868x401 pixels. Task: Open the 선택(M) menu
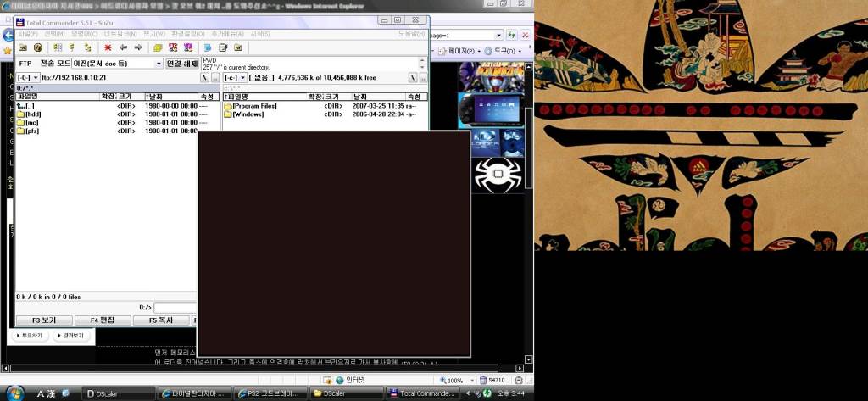click(x=54, y=34)
